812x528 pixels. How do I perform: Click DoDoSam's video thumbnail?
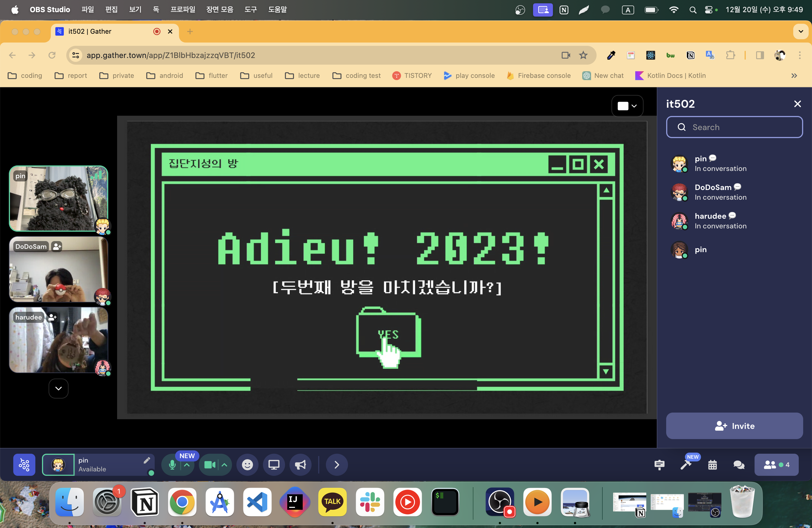tap(58, 270)
